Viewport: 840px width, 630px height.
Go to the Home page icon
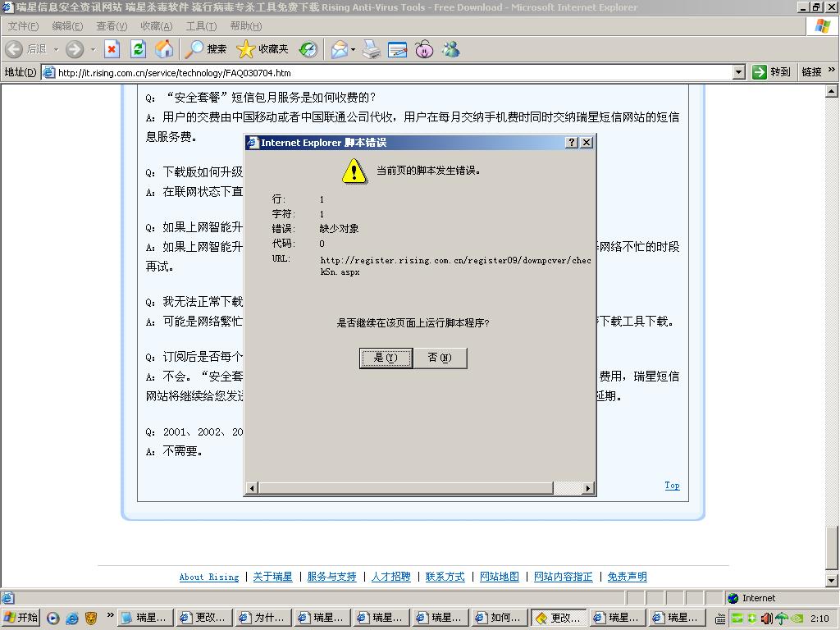pos(164,49)
